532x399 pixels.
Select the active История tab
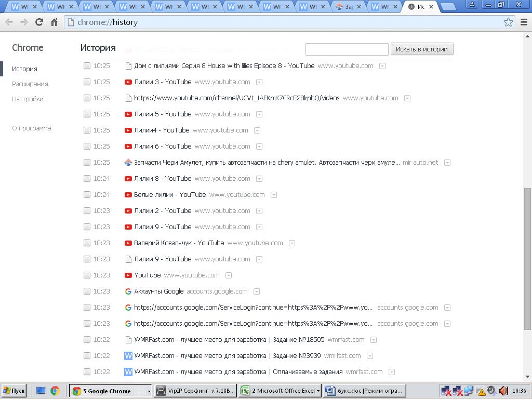click(x=421, y=7)
